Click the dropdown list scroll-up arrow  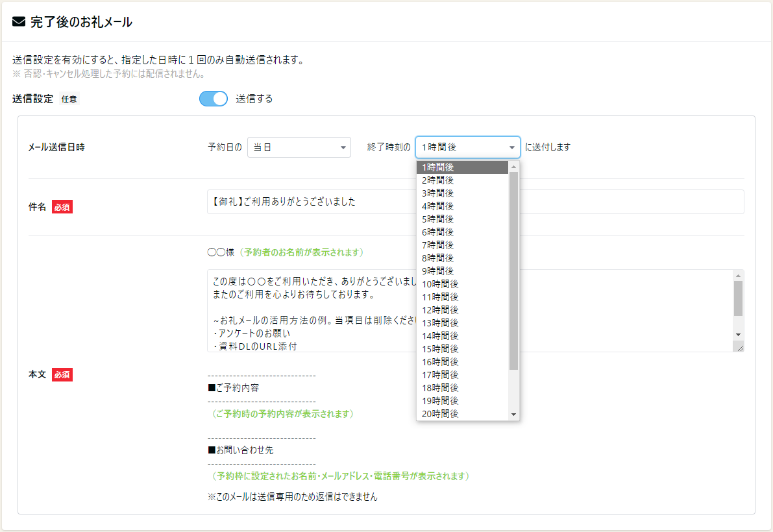[513, 167]
